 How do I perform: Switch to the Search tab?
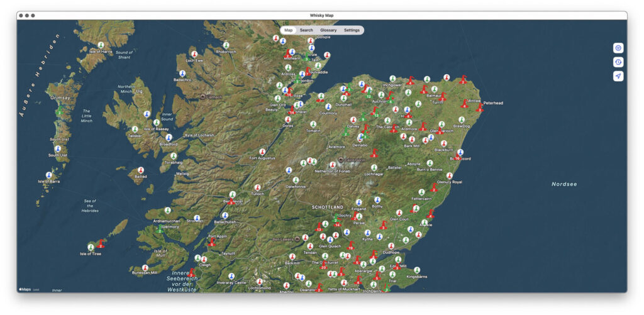pyautogui.click(x=306, y=30)
